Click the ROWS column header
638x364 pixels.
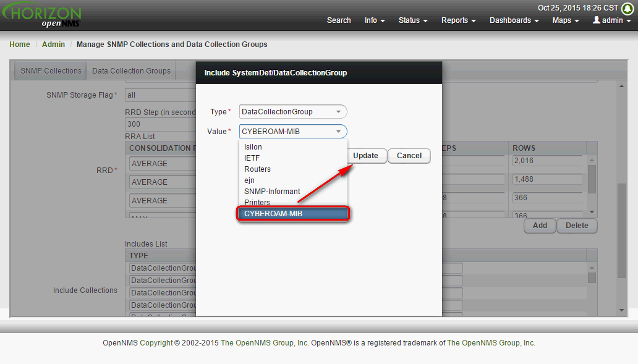pos(547,148)
